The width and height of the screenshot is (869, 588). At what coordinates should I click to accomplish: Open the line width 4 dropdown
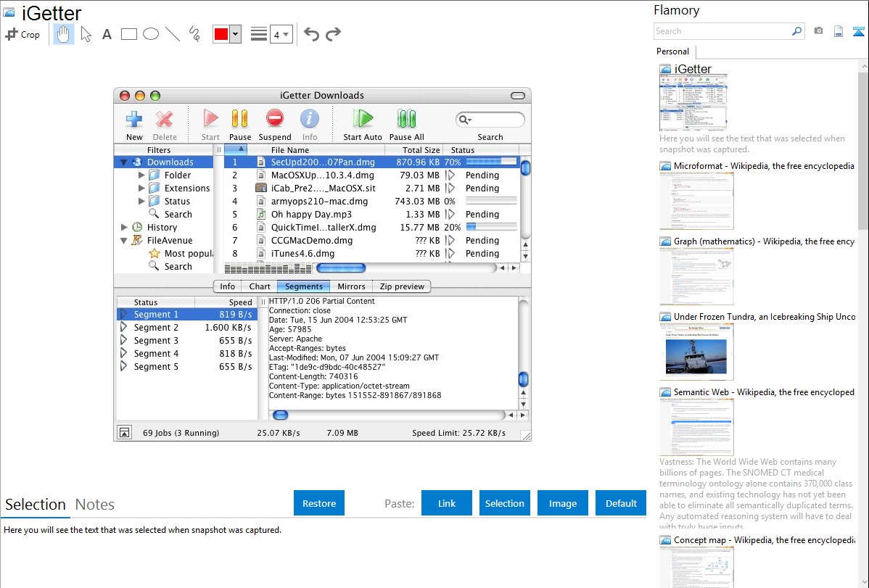[x=281, y=34]
